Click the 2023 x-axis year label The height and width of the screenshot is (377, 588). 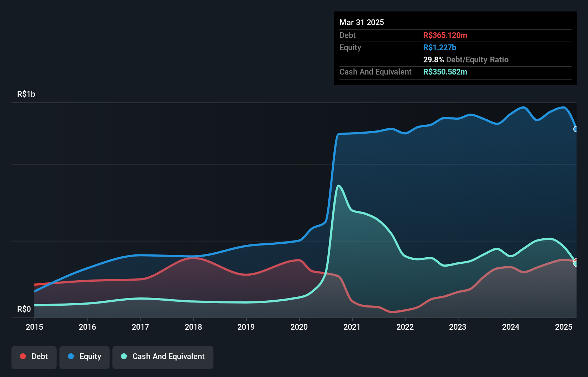click(458, 327)
